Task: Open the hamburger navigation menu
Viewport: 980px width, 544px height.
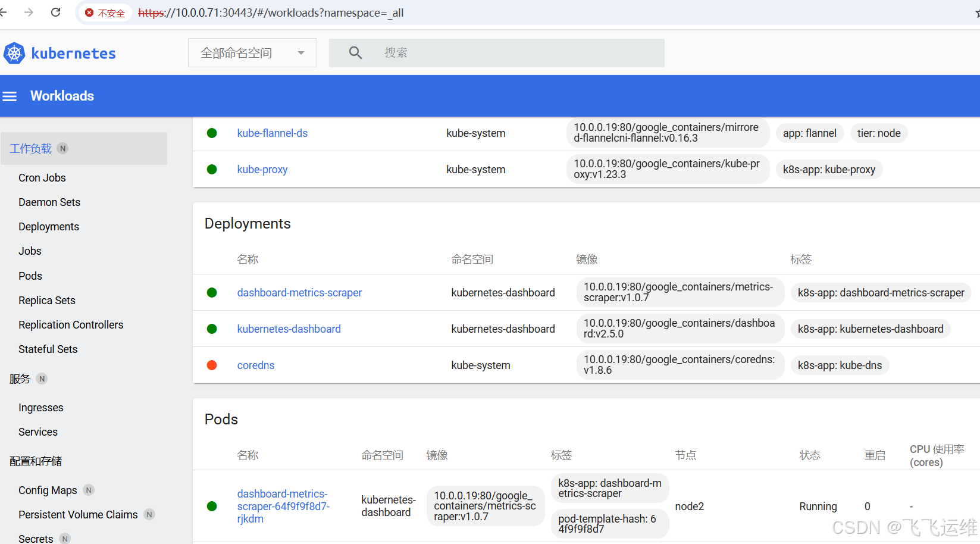Action: pyautogui.click(x=10, y=96)
